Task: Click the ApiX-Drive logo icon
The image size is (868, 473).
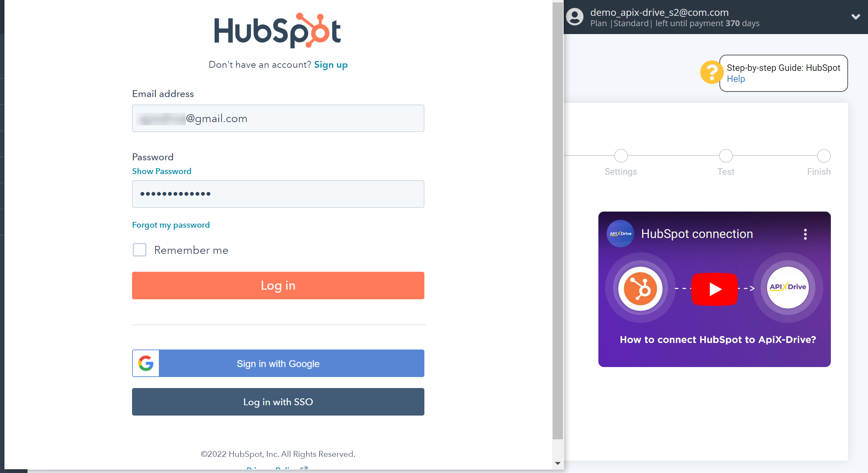Action: [x=788, y=288]
